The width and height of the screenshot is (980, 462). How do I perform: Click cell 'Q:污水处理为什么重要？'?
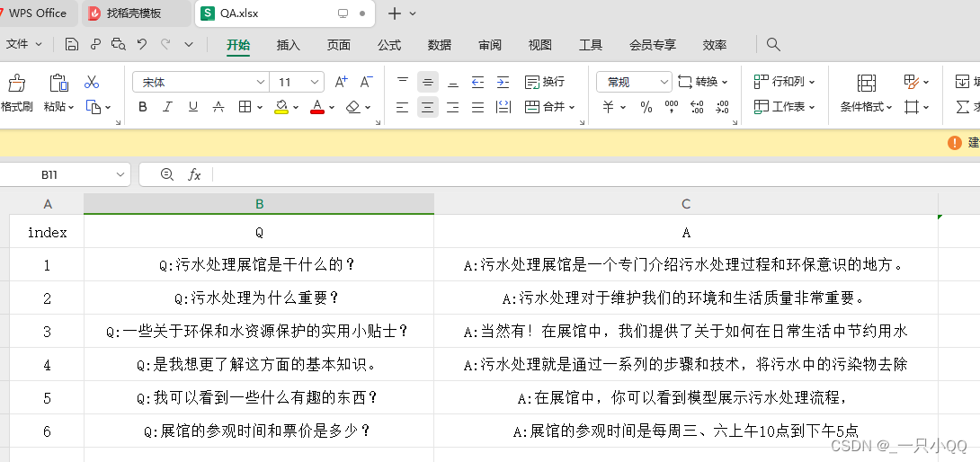(x=259, y=298)
